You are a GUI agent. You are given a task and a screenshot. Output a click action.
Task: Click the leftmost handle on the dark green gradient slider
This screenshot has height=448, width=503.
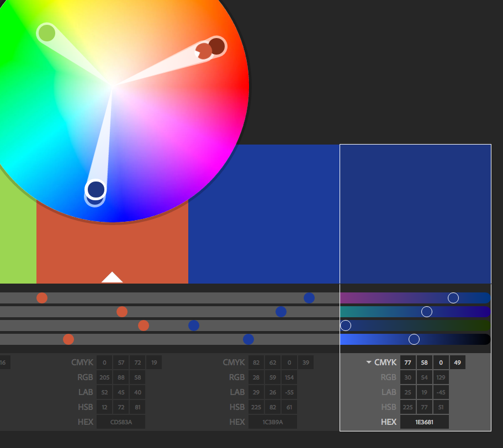[346, 326]
